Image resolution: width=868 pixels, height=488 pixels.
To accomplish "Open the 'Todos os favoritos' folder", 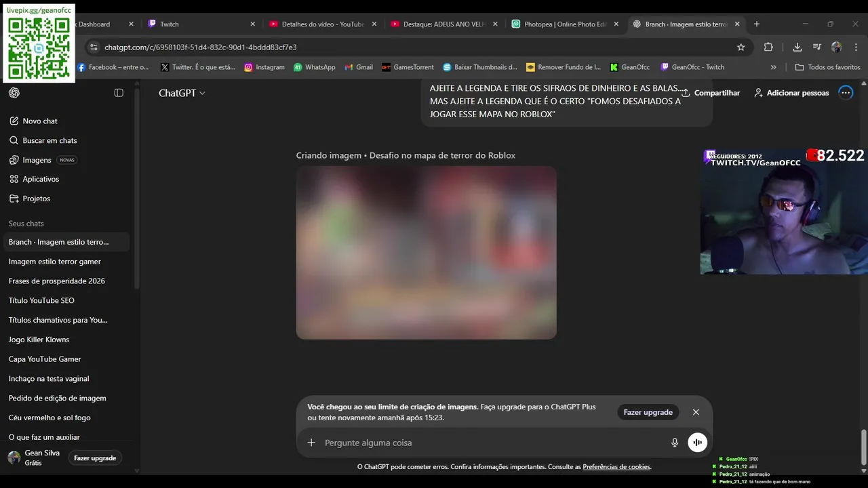I will (828, 67).
